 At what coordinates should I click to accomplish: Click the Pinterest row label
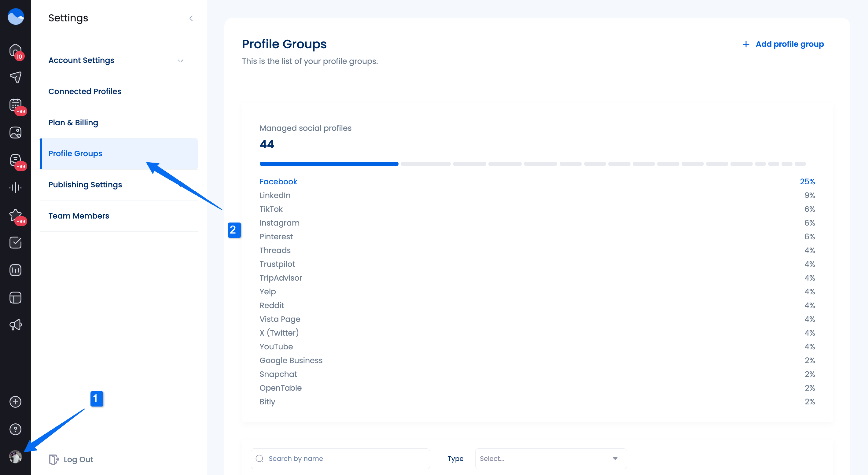pos(276,237)
